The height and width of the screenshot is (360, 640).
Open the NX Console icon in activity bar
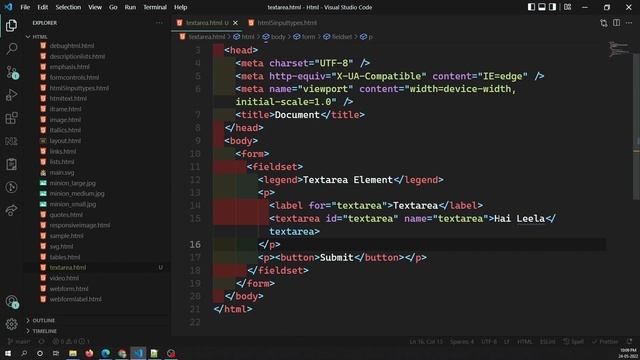tap(11, 141)
